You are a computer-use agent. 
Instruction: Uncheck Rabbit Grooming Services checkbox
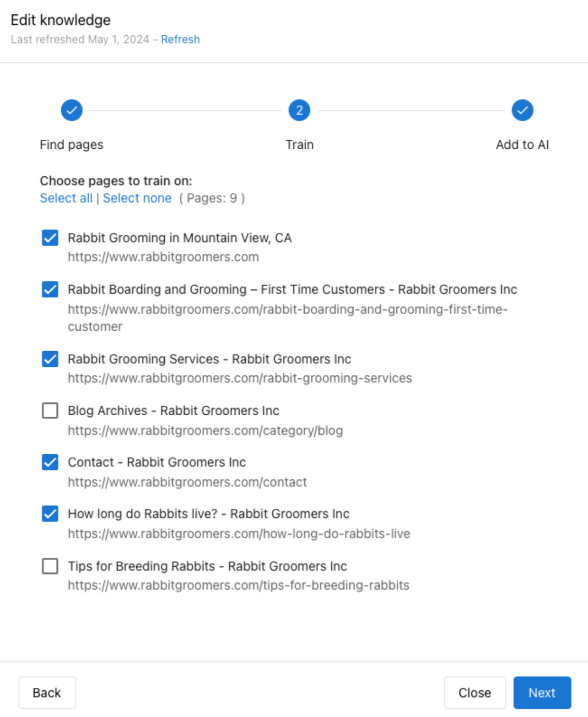click(x=50, y=359)
